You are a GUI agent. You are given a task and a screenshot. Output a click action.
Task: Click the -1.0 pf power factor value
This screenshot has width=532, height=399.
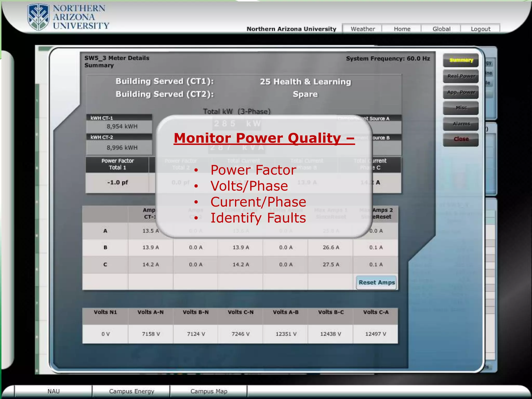pyautogui.click(x=117, y=182)
